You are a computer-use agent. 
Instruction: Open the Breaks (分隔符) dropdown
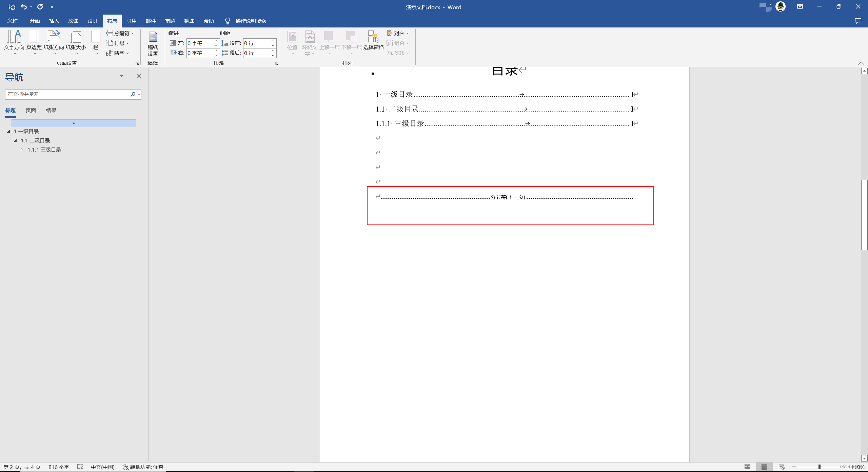(120, 33)
